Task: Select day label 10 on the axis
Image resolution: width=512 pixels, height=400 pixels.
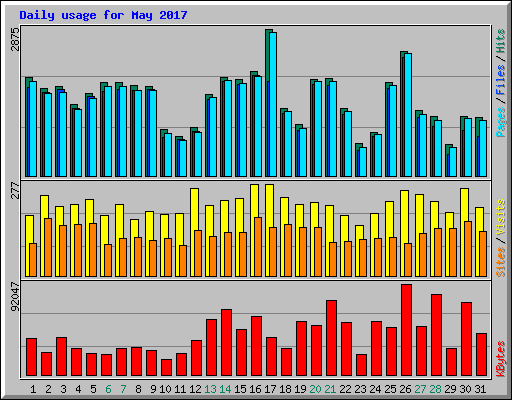Action: (165, 389)
